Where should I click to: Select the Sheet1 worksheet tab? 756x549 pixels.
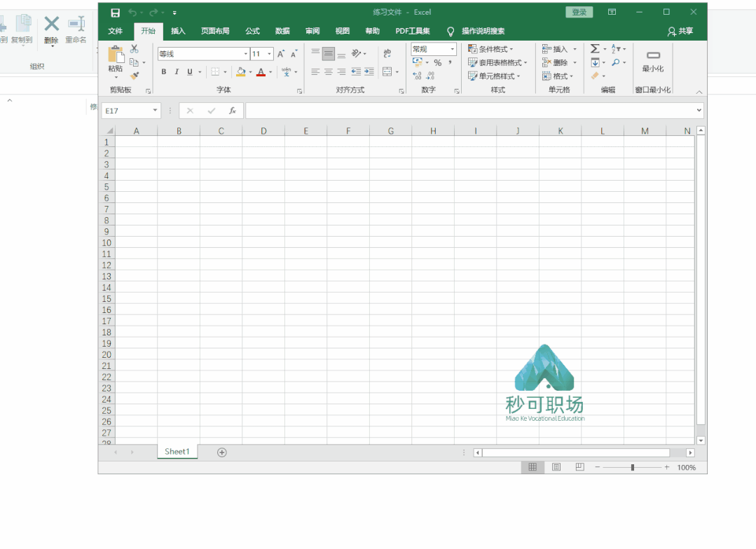(x=177, y=452)
